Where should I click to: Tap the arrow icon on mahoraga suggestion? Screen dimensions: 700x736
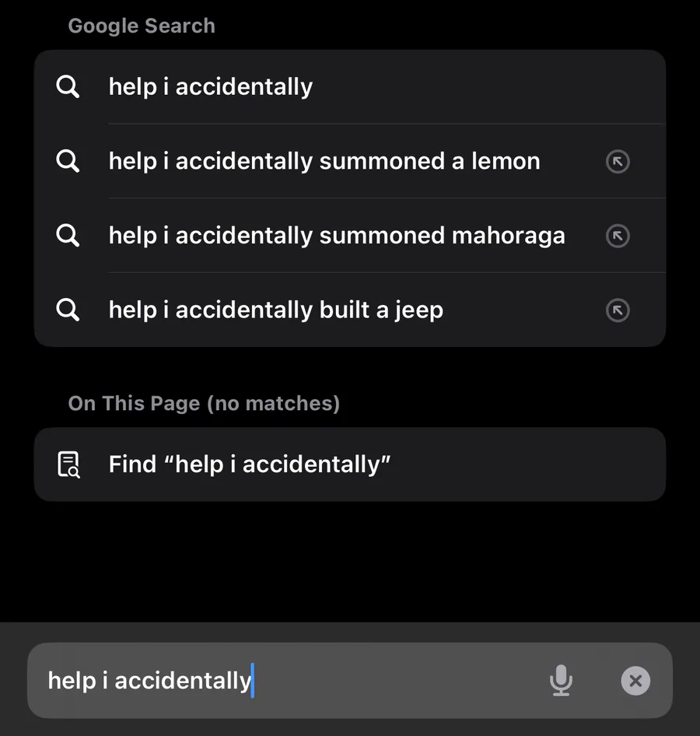click(618, 236)
